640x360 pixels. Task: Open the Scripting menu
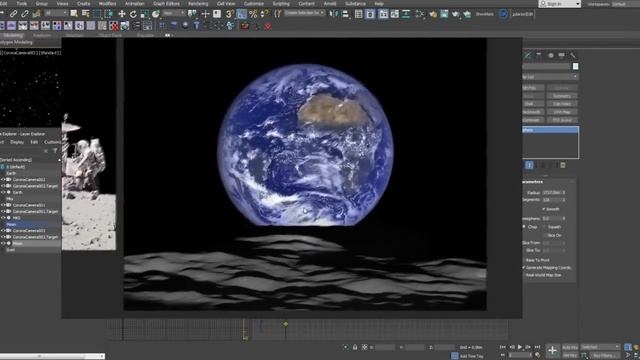(x=281, y=4)
